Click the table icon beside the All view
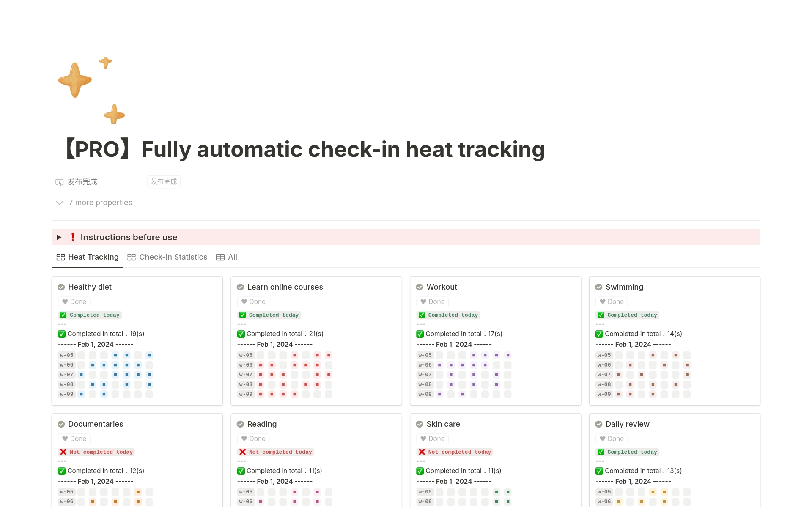Image resolution: width=812 pixels, height=507 pixels. coord(220,257)
